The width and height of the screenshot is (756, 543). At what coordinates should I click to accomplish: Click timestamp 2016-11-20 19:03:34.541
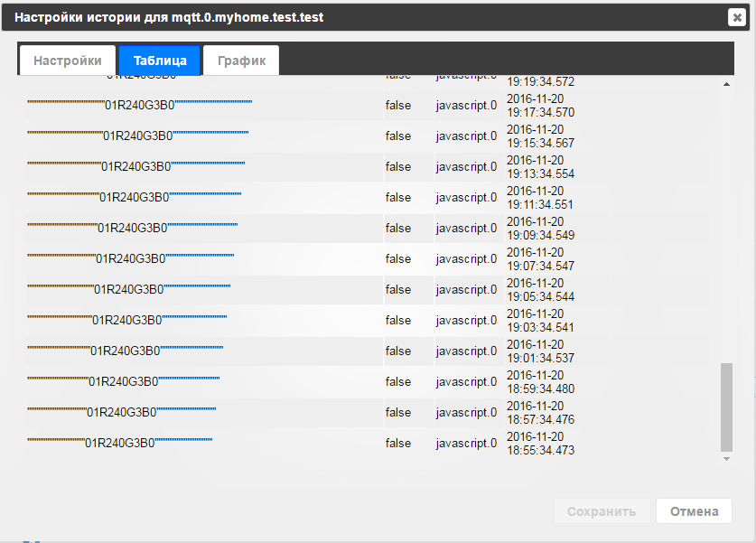pyautogui.click(x=540, y=321)
